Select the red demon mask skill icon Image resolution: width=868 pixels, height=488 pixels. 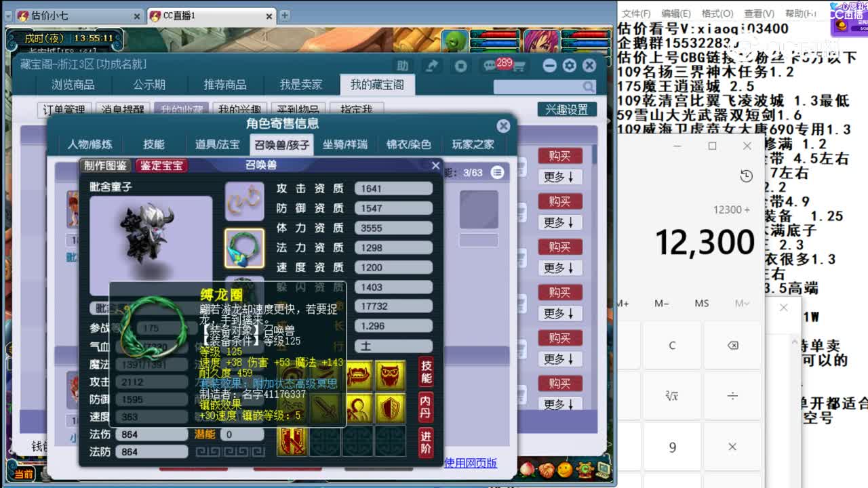coord(359,376)
